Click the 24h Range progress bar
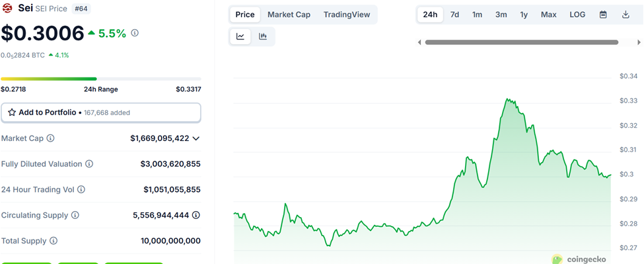 (x=101, y=79)
